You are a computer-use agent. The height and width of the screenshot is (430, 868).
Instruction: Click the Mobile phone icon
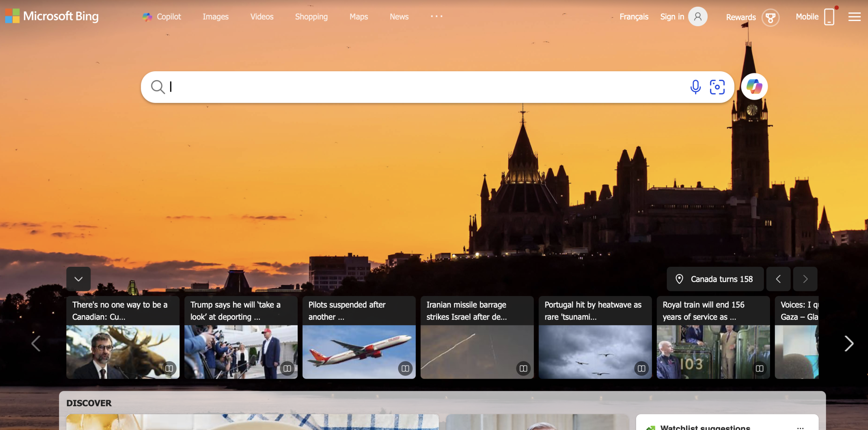click(x=829, y=17)
